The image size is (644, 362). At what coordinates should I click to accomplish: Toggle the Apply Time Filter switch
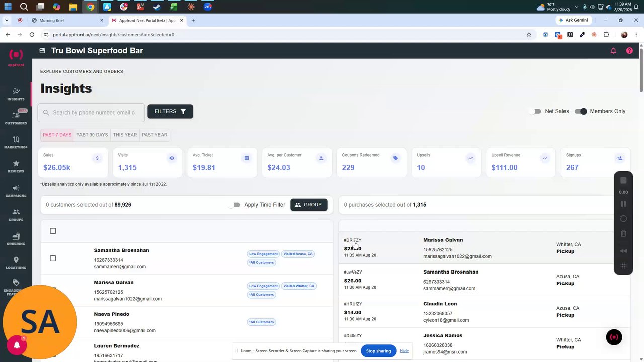tap(234, 205)
